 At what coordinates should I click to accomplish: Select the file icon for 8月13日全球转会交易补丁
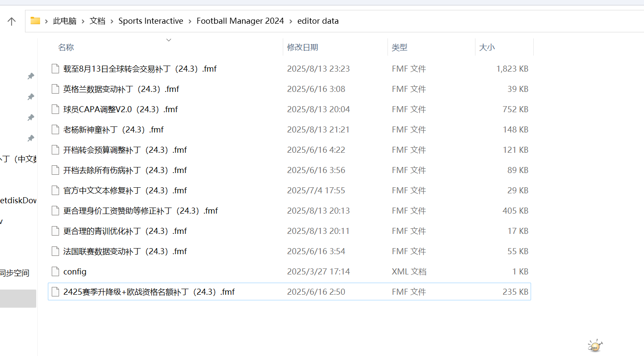coord(55,69)
